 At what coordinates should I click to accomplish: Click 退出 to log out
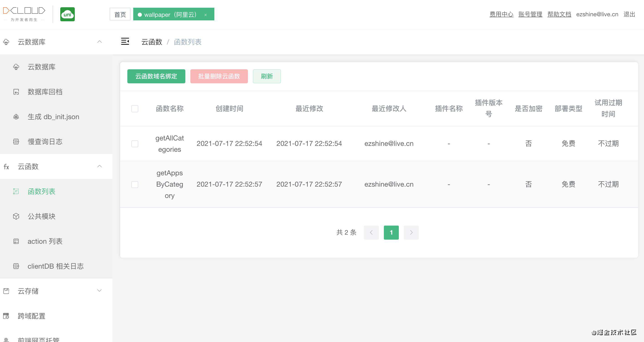[629, 14]
